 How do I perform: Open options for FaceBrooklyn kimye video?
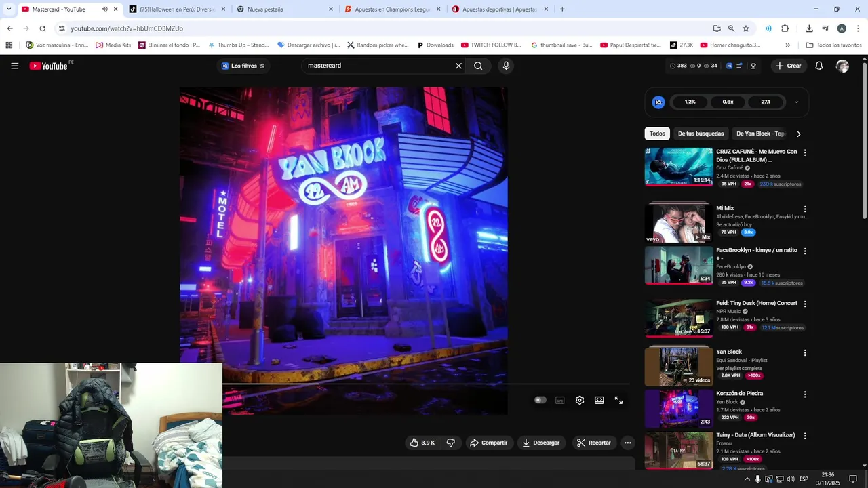[x=805, y=251]
